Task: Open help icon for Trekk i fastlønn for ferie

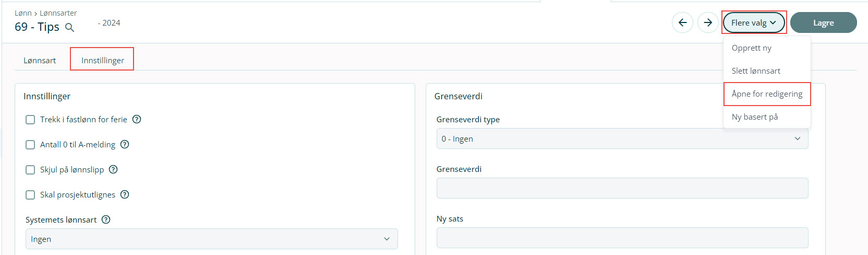Action: coord(137,119)
